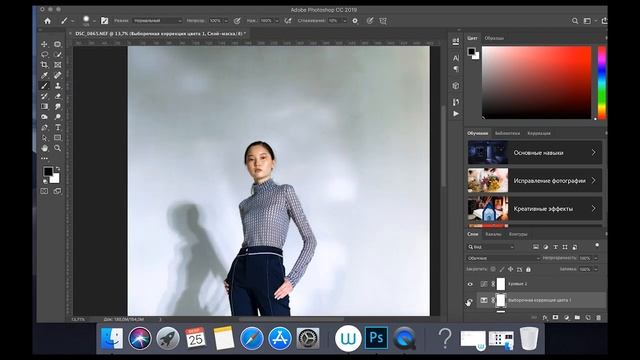Open the Edit Toolbar three-dots menu
Image resolution: width=640 pixels, height=360 pixels.
click(x=44, y=158)
